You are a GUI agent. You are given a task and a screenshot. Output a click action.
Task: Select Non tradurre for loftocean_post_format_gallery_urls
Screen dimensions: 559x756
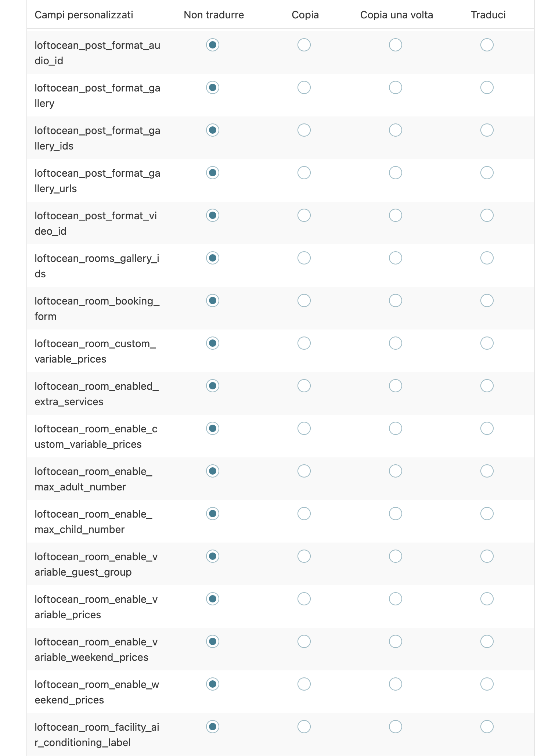pos(213,173)
